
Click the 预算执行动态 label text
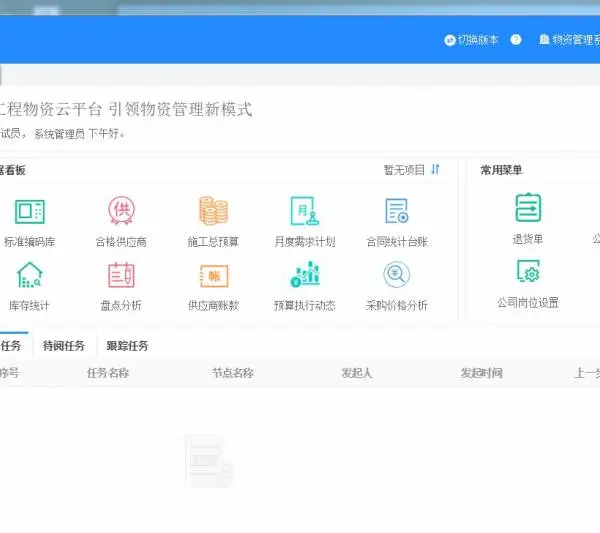[305, 305]
